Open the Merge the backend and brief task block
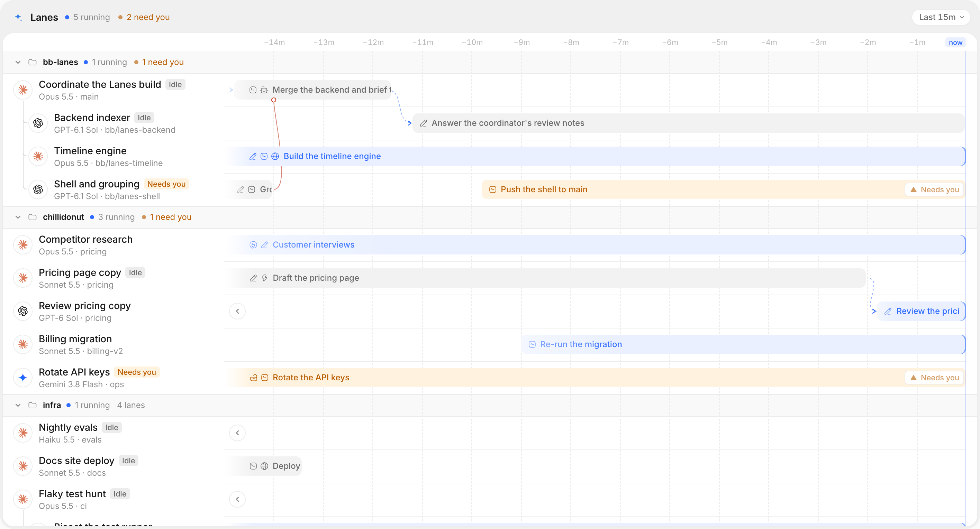Image resolution: width=980 pixels, height=529 pixels. pyautogui.click(x=313, y=90)
